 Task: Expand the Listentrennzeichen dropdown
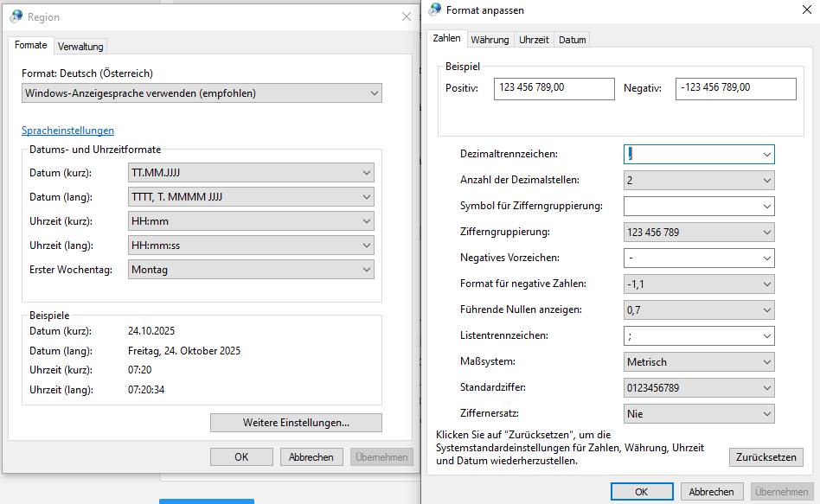click(x=766, y=336)
